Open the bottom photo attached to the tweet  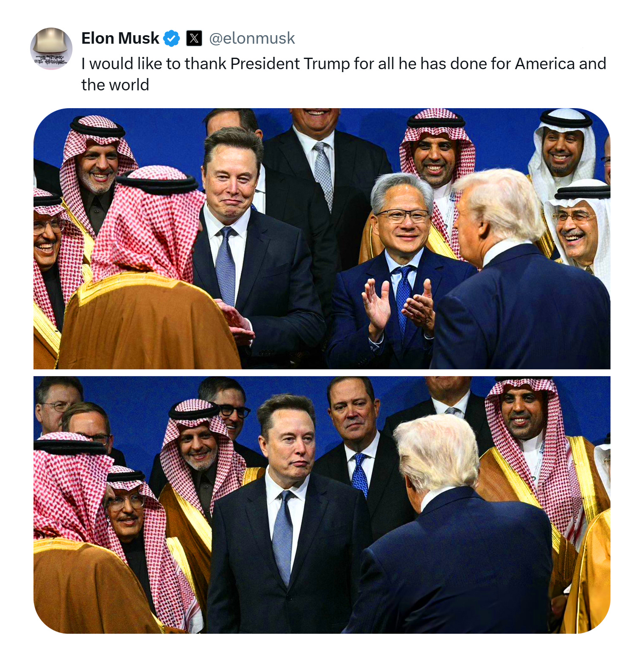click(322, 505)
